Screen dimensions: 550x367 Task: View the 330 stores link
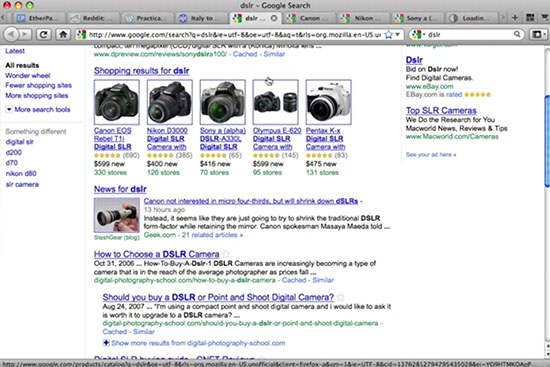110,173
